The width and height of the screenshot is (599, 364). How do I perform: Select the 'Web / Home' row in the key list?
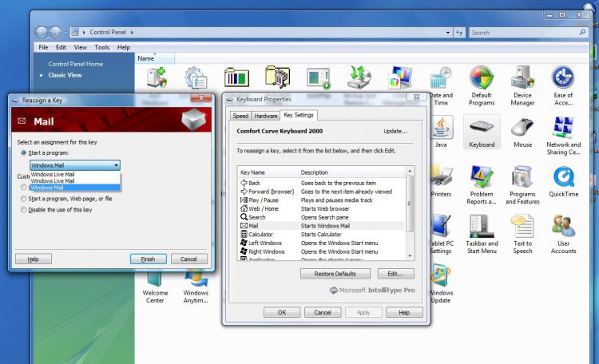pyautogui.click(x=321, y=208)
